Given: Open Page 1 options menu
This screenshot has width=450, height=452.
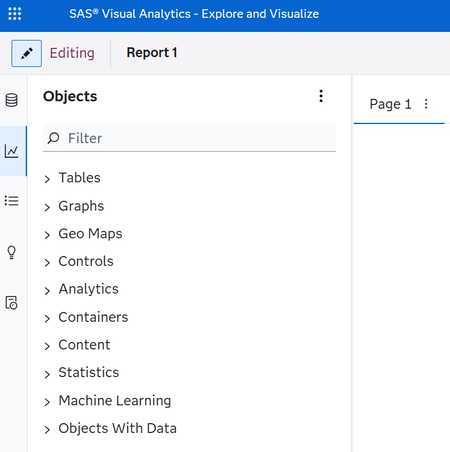Looking at the screenshot, I should pyautogui.click(x=426, y=104).
